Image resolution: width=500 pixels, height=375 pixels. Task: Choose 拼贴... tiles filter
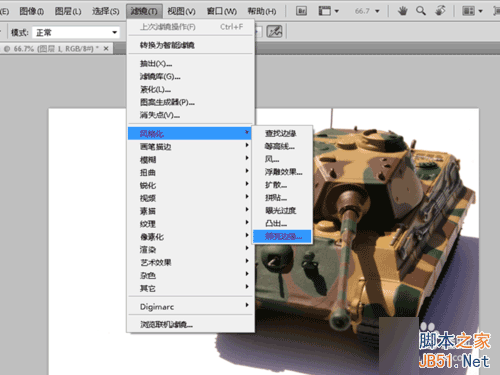(x=282, y=198)
